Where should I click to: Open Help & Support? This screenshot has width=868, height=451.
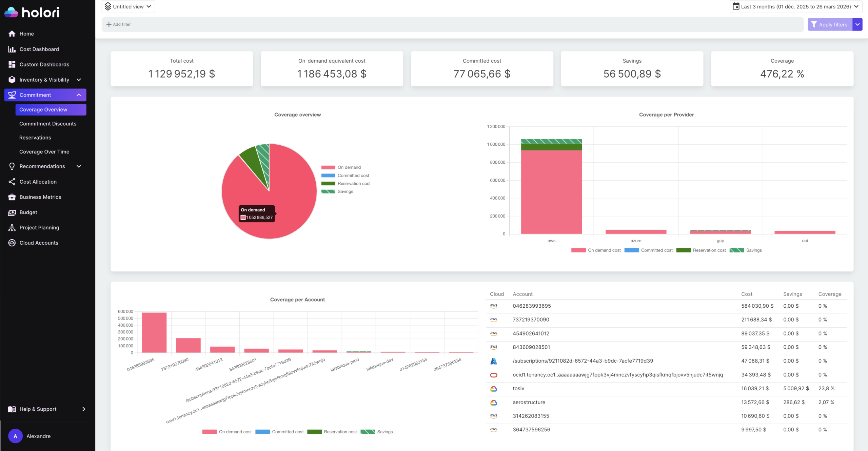coord(38,409)
